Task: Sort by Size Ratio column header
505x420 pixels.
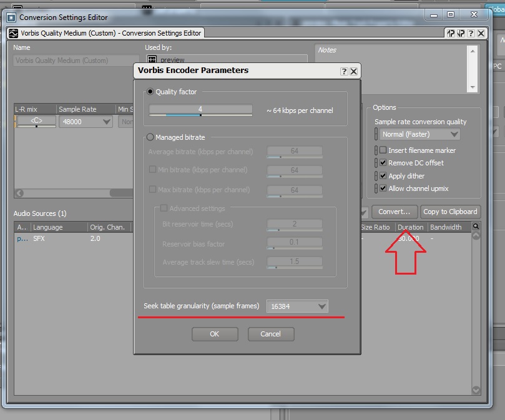Action: pyautogui.click(x=375, y=227)
